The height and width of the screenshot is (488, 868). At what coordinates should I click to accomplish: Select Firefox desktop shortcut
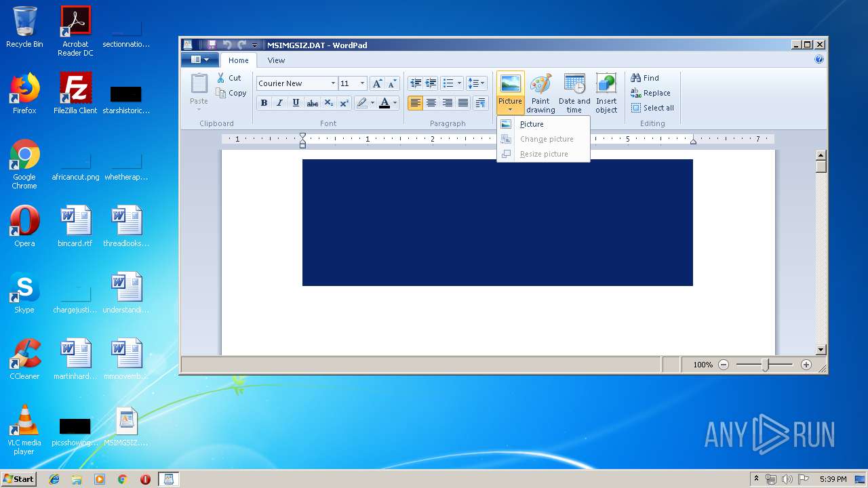pos(24,94)
